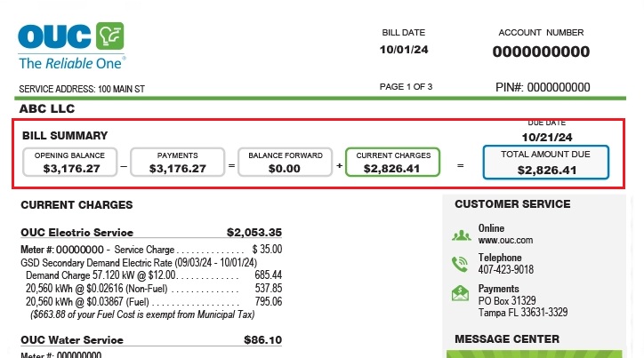644x358 pixels.
Task: Select the Current Charges box
Action: [x=392, y=162]
